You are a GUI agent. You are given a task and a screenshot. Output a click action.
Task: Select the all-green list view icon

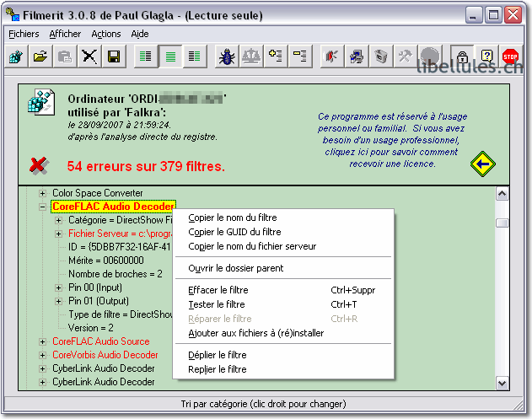coord(170,56)
